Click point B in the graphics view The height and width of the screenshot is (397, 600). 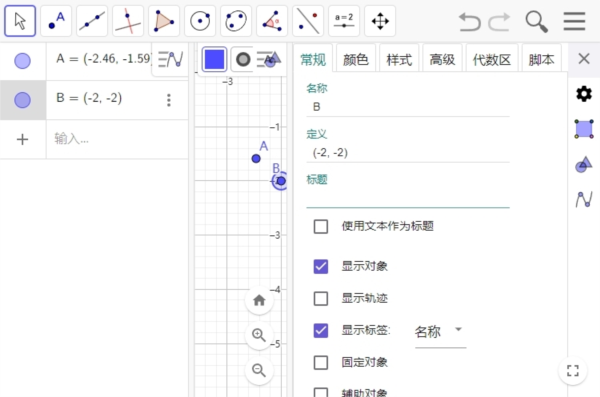point(281,181)
